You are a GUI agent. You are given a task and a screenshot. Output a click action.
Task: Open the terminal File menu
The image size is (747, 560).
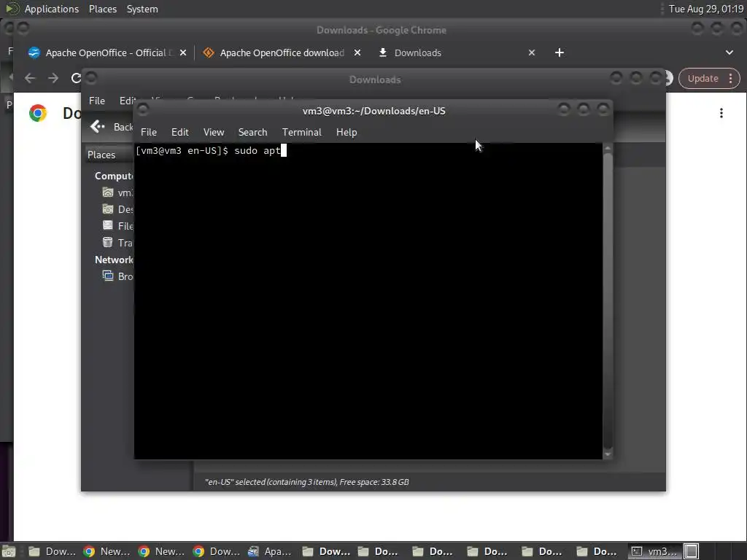point(149,132)
